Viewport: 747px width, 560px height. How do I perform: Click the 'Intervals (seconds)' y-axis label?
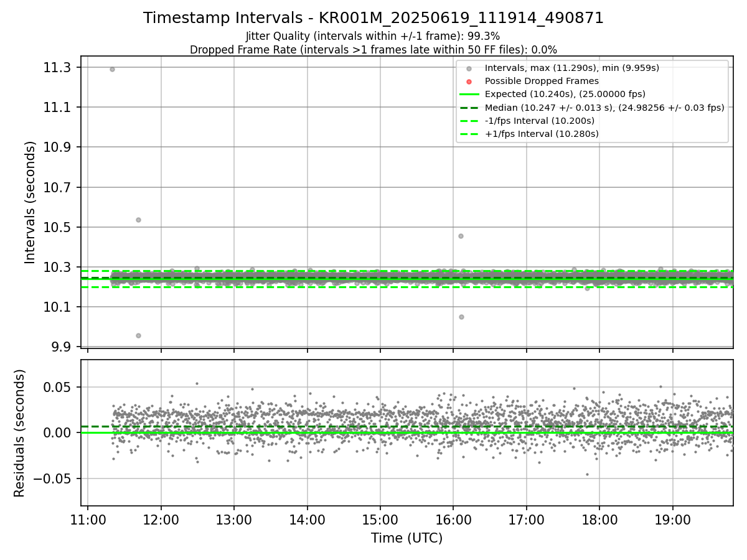tap(30, 202)
